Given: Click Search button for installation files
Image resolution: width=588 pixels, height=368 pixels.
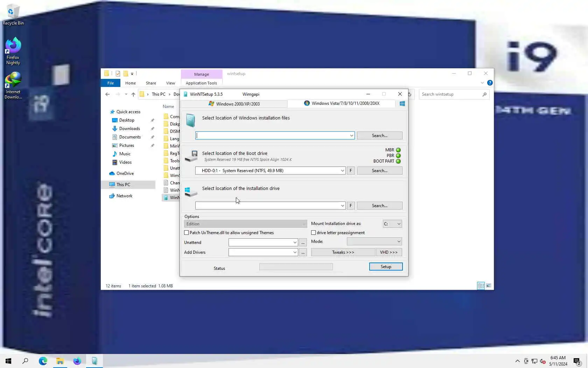Looking at the screenshot, I should pos(380,136).
